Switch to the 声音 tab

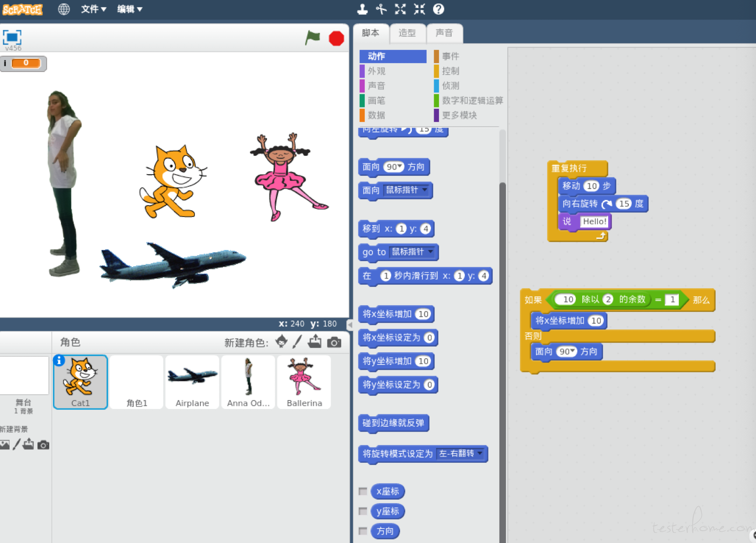point(444,33)
